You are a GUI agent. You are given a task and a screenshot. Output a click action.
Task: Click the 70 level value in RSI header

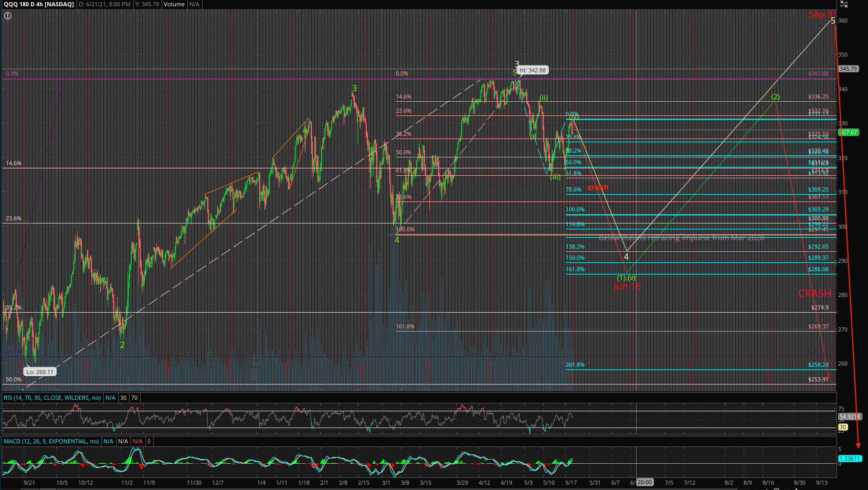(x=134, y=398)
